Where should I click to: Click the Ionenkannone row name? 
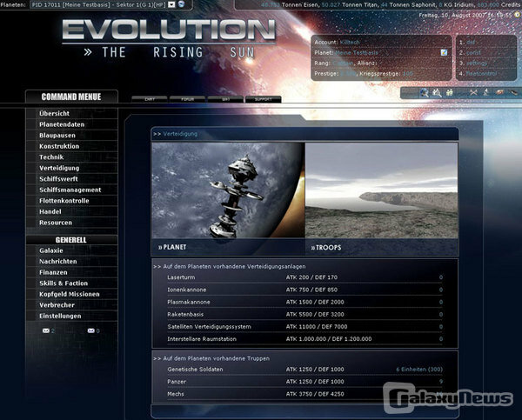pos(187,290)
